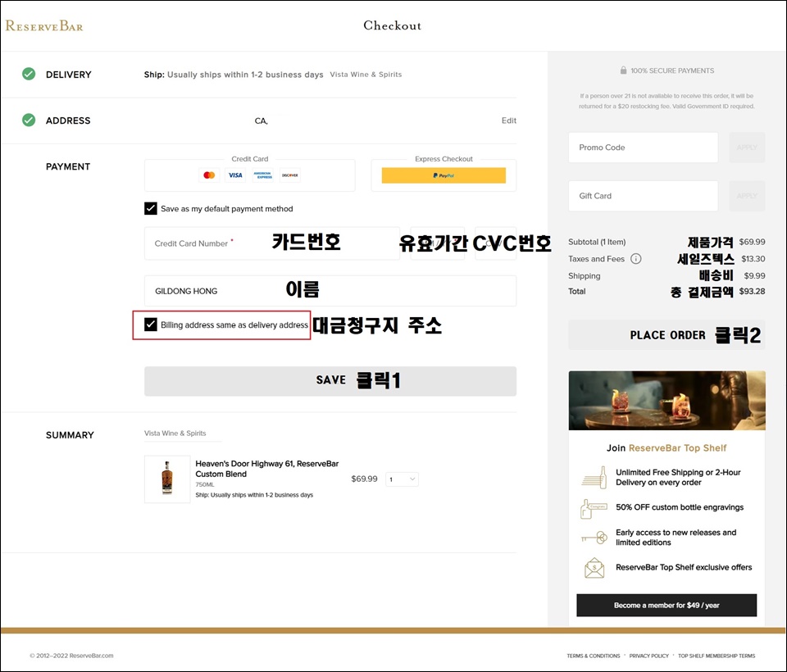The height and width of the screenshot is (672, 787).
Task: Click the Heaven's Door Highway 61 product name
Action: (x=267, y=469)
